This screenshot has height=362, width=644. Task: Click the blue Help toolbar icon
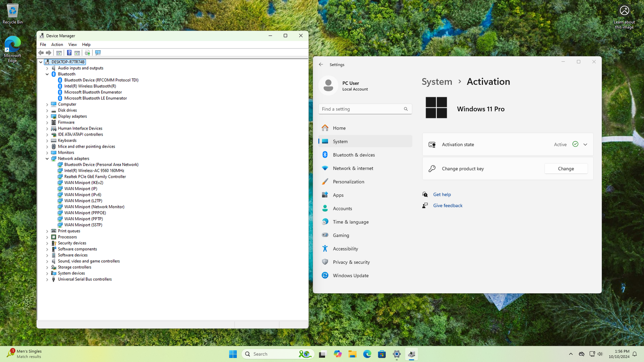[x=69, y=53]
